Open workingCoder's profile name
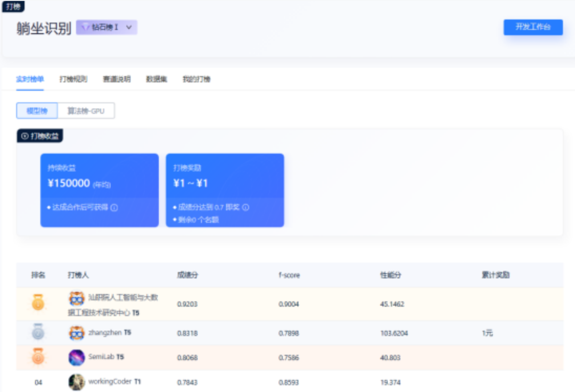The width and height of the screenshot is (575, 392). (110, 381)
